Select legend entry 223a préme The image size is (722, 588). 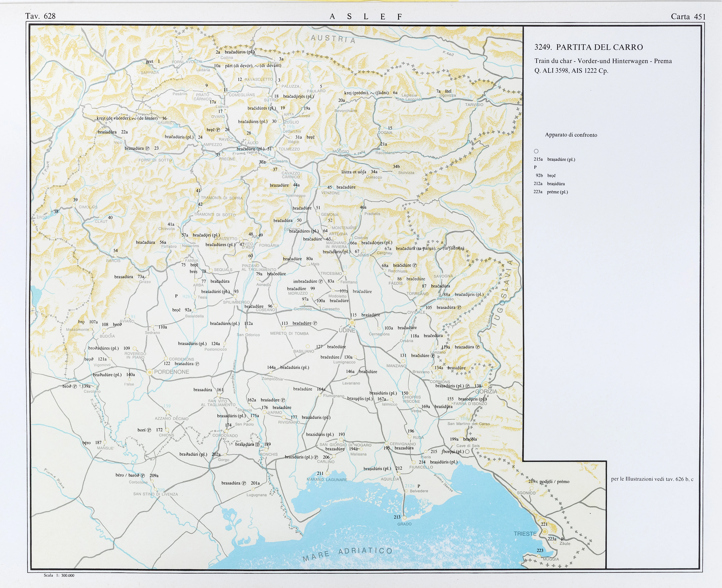coord(551,192)
